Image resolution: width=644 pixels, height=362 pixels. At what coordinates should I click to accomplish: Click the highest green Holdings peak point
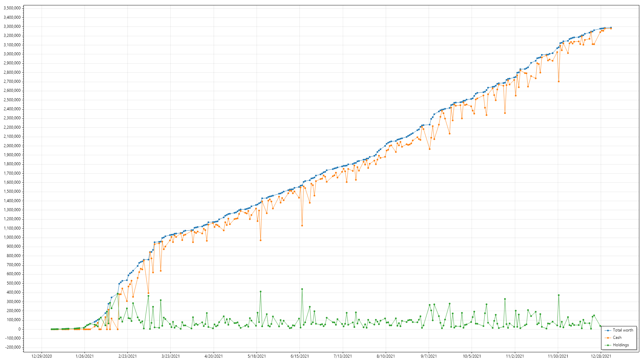tap(302, 289)
